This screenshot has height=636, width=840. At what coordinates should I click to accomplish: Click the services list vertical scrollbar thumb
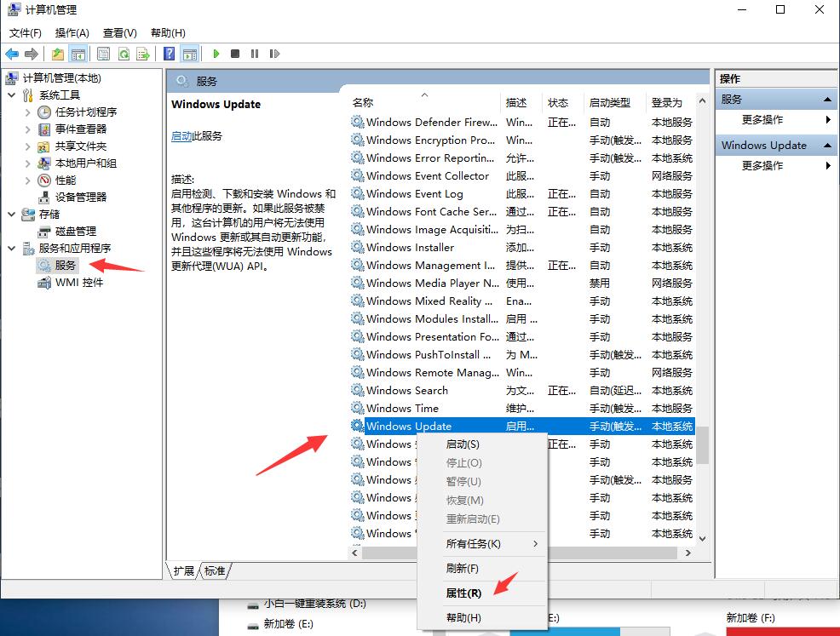point(703,445)
